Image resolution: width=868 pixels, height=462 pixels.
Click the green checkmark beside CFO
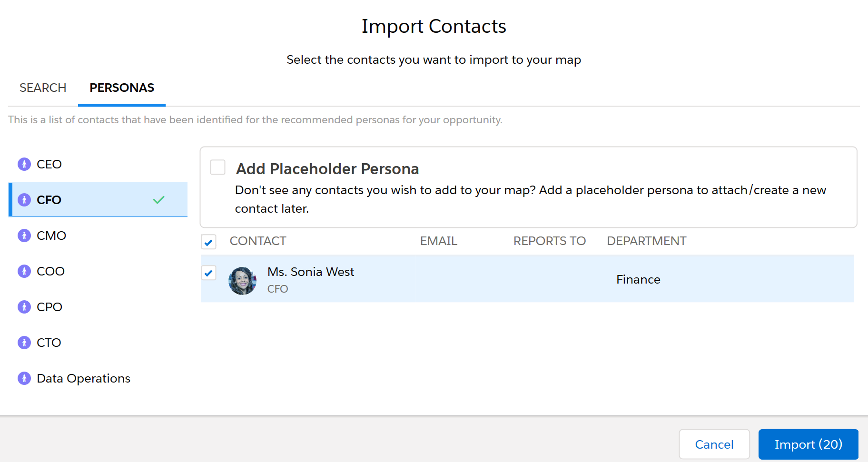[159, 200]
